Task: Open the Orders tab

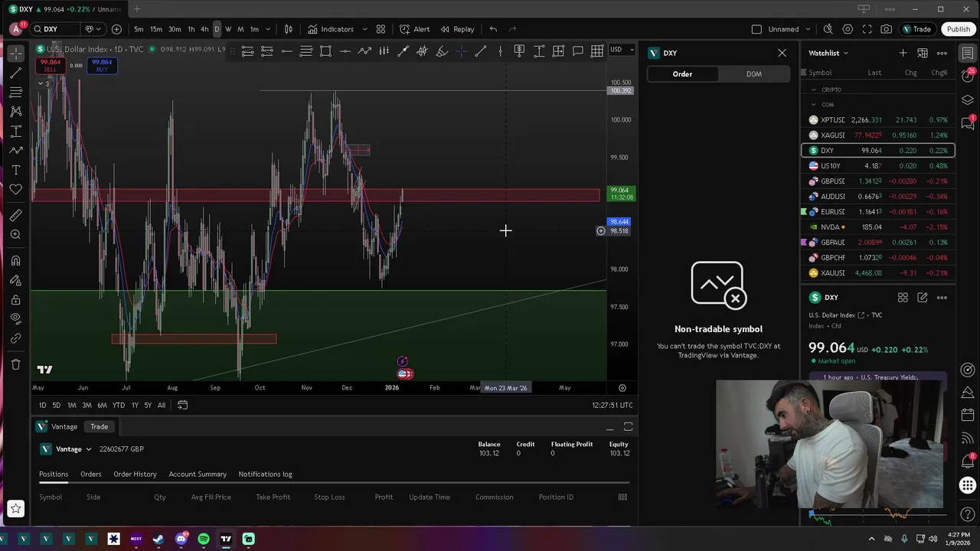Action: 90,474
